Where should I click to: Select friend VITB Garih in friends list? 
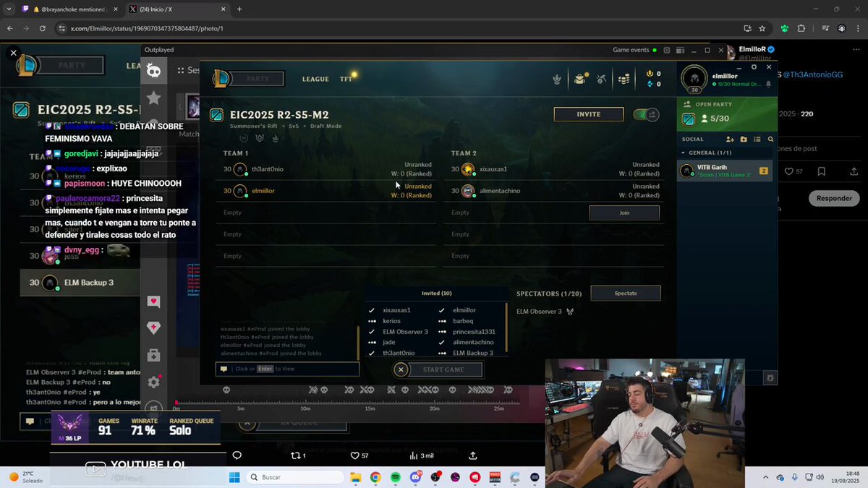726,171
